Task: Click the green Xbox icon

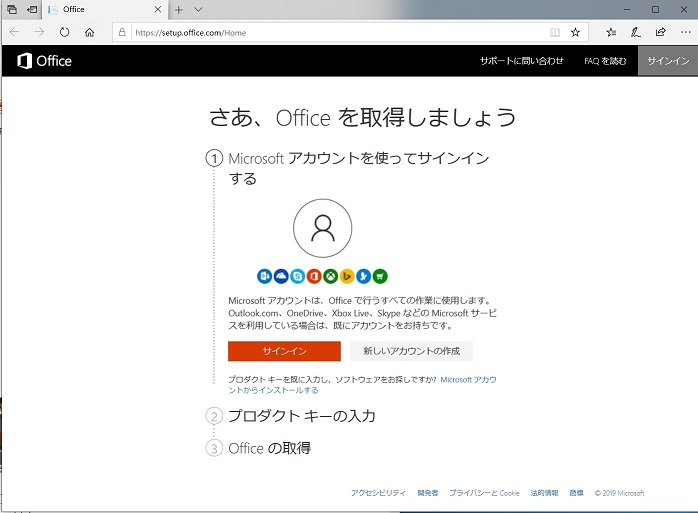Action: tap(330, 276)
